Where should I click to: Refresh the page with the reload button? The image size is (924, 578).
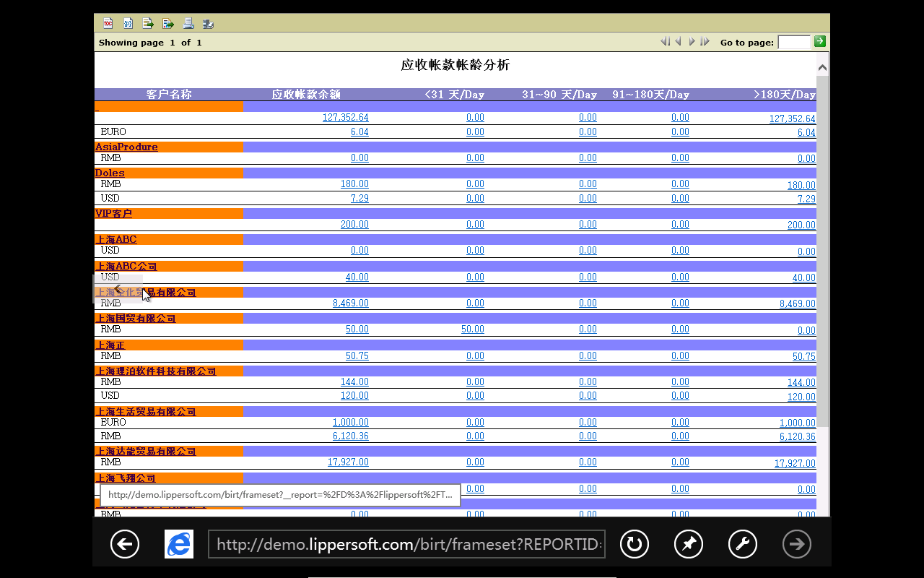coord(635,544)
